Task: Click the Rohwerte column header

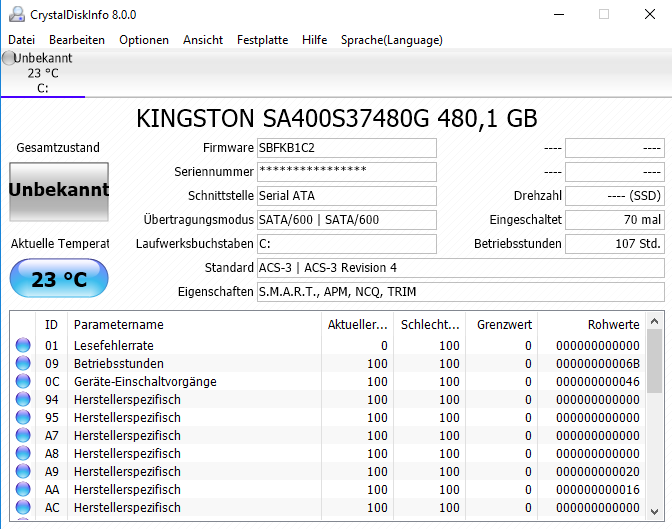Action: tap(592, 325)
